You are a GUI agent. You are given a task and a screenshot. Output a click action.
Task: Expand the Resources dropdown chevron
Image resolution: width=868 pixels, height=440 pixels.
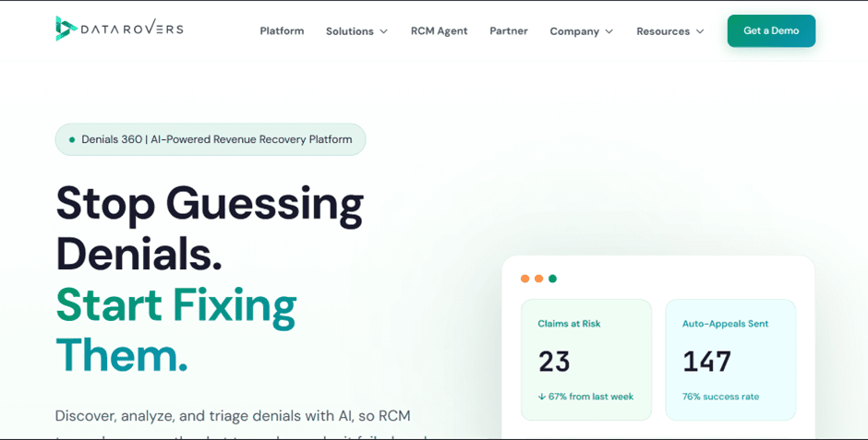click(700, 31)
